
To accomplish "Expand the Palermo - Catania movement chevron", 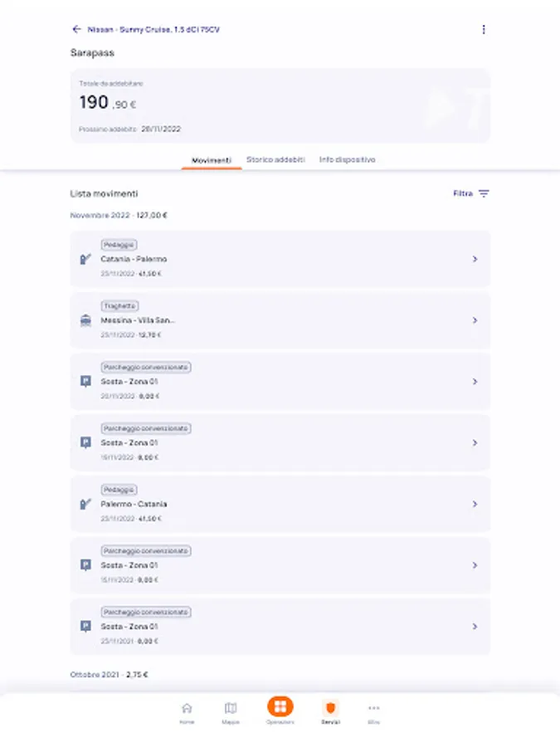I will coord(475,504).
